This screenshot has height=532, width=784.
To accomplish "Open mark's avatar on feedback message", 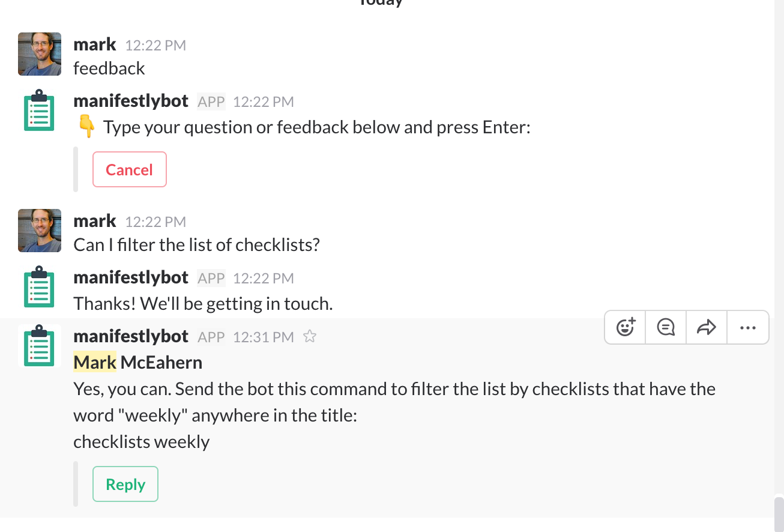I will pyautogui.click(x=40, y=54).
